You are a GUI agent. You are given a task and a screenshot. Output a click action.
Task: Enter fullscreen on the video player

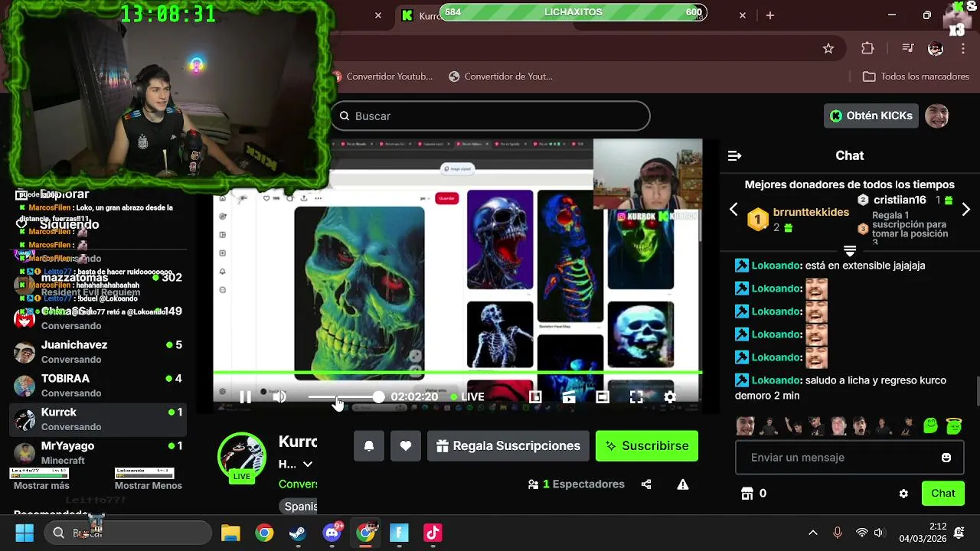(636, 396)
